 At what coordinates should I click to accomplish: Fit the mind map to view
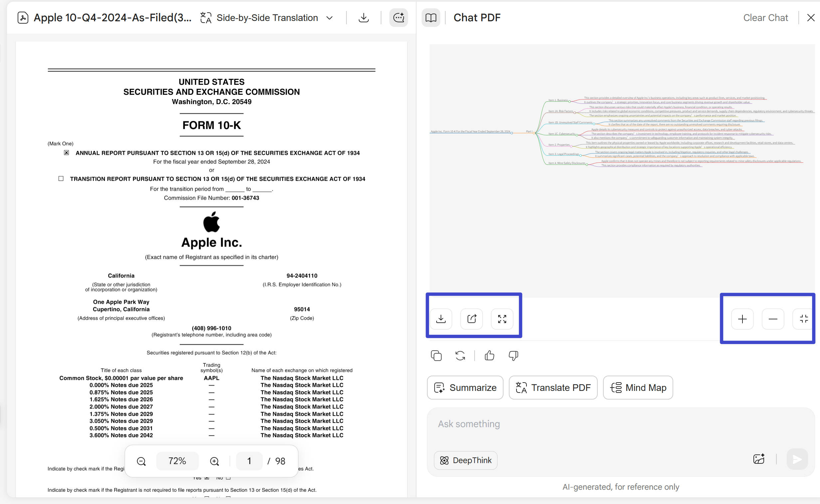[804, 319]
